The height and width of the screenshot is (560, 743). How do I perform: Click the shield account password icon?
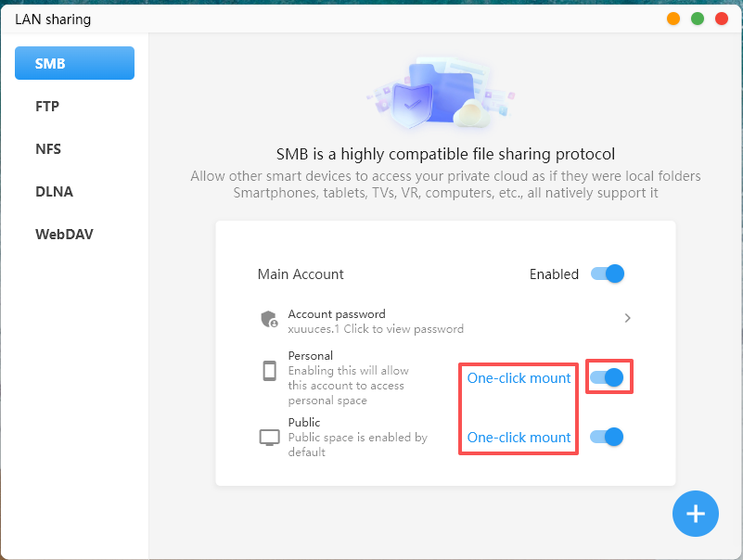(269, 319)
